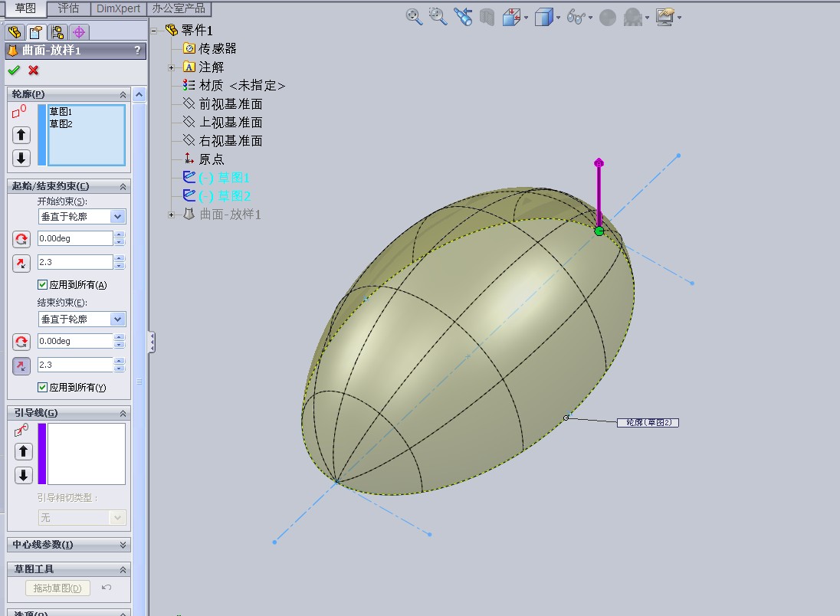Open View Orientation dropdown arrow
The width and height of the screenshot is (840, 616).
tap(526, 18)
